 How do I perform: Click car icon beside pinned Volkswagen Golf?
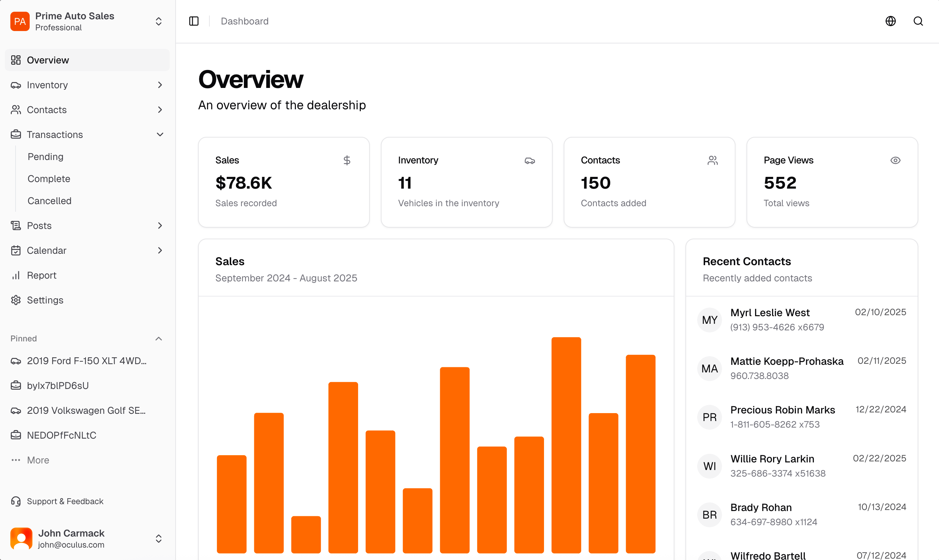tap(16, 411)
